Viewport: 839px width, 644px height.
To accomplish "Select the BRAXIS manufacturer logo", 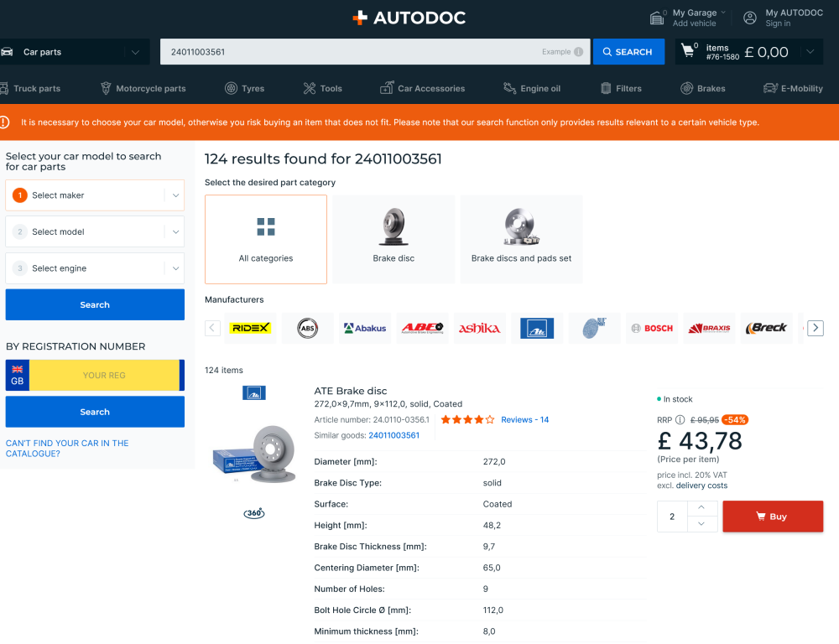I will [x=709, y=328].
